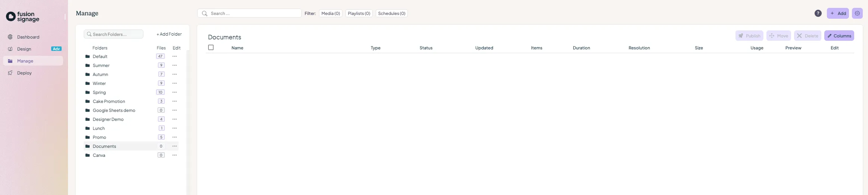Select Manage in sidebar
The width and height of the screenshot is (868, 195).
coord(33,61)
